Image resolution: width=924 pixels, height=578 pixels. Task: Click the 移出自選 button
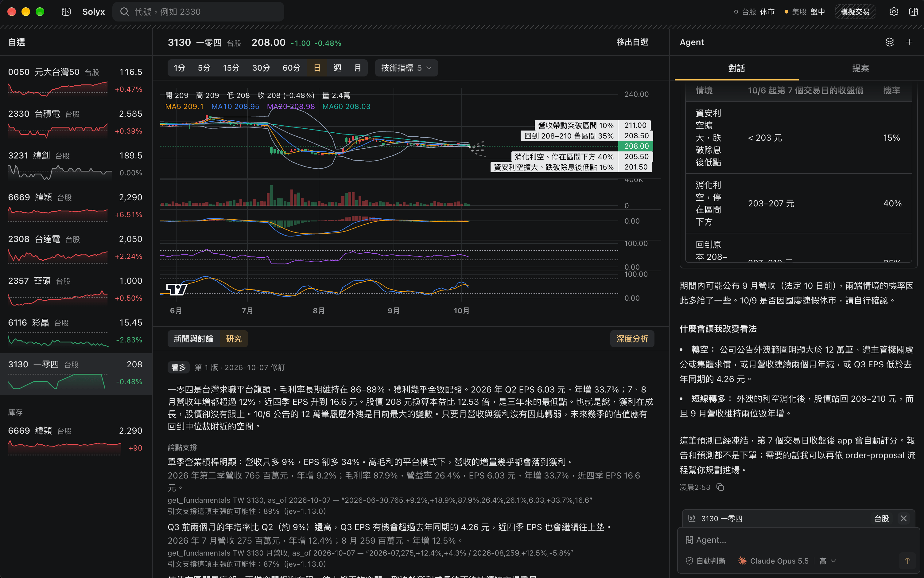coord(632,42)
